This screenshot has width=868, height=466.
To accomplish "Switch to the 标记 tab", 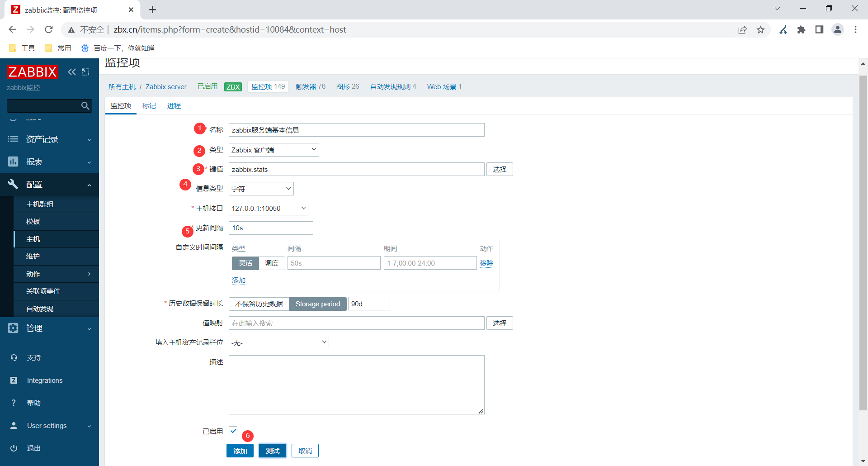I will (149, 106).
